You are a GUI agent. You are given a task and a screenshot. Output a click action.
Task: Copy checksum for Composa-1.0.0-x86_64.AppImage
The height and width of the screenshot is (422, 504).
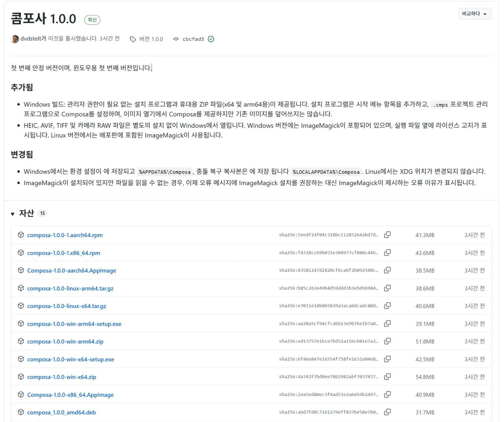tap(387, 394)
